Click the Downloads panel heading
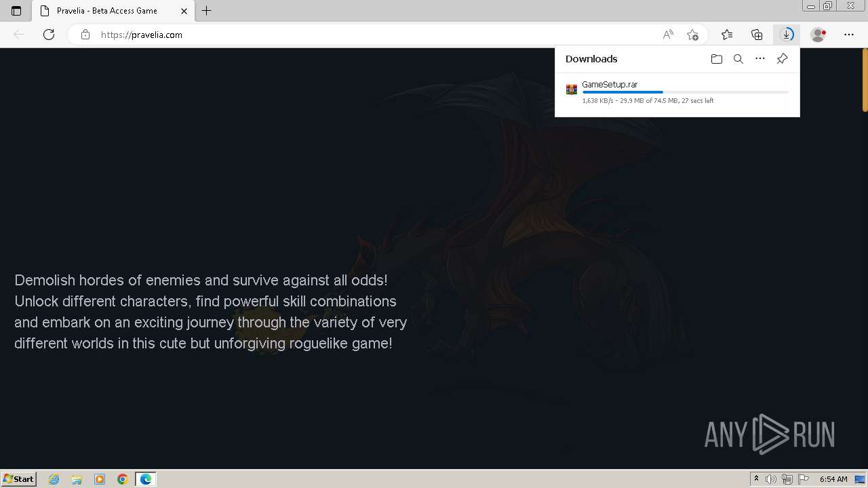The width and height of the screenshot is (868, 488). [591, 59]
